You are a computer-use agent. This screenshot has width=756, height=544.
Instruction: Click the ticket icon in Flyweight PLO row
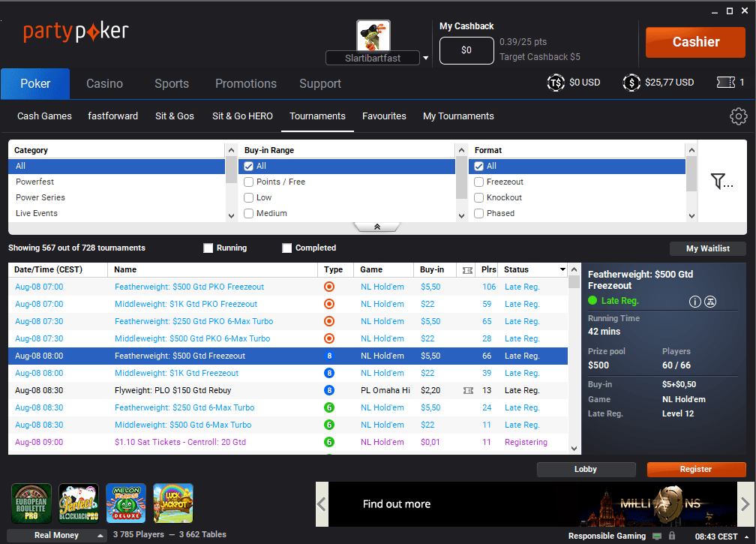pos(468,391)
